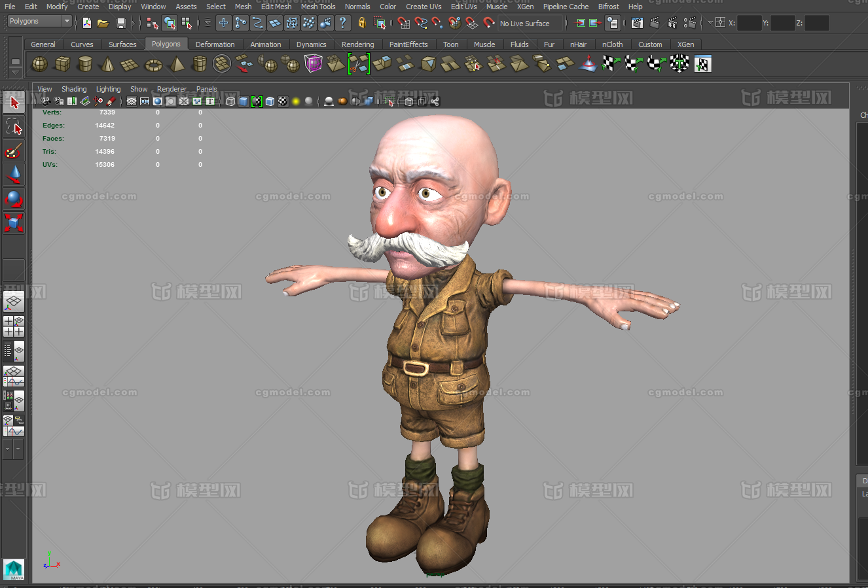Click the question mark snap help icon
The image size is (868, 588).
(x=342, y=23)
